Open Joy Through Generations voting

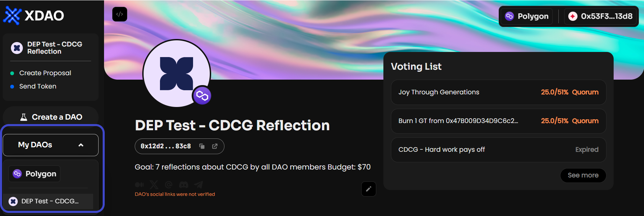pos(498,92)
